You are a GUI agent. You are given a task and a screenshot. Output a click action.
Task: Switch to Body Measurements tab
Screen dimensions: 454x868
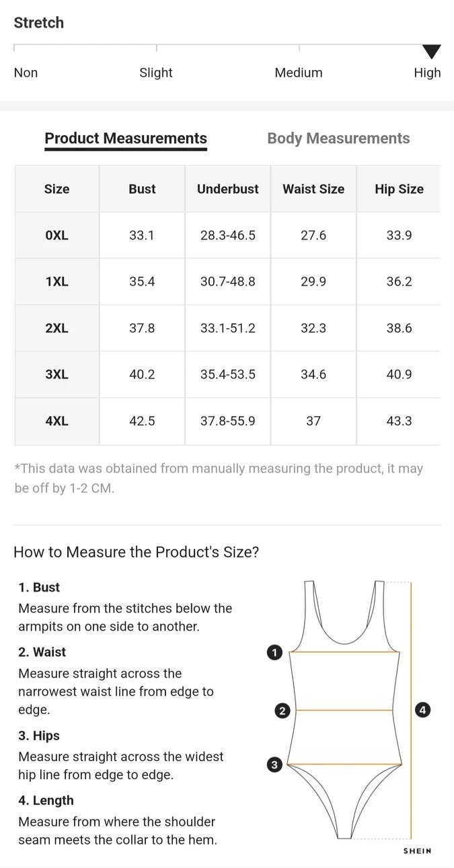tap(338, 139)
